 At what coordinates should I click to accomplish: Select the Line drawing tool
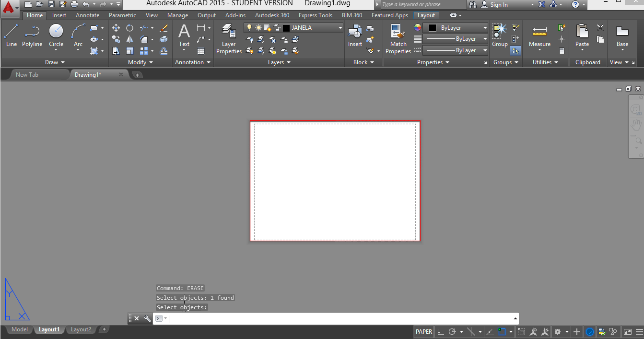[12, 35]
